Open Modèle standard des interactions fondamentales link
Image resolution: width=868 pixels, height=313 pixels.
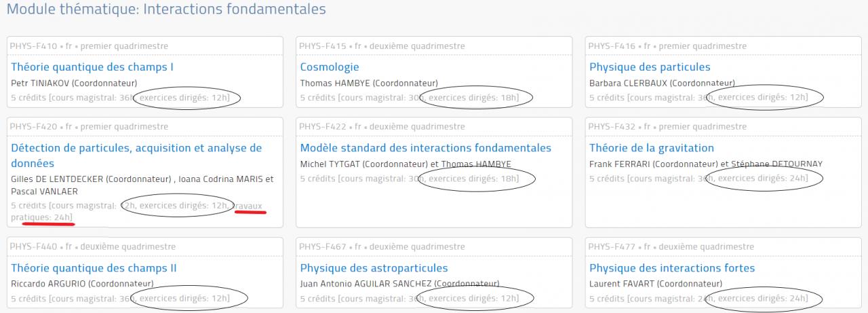click(425, 148)
